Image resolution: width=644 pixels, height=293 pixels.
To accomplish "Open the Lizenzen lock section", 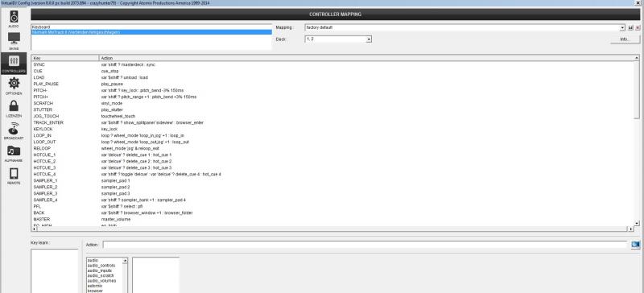I will pos(14,108).
